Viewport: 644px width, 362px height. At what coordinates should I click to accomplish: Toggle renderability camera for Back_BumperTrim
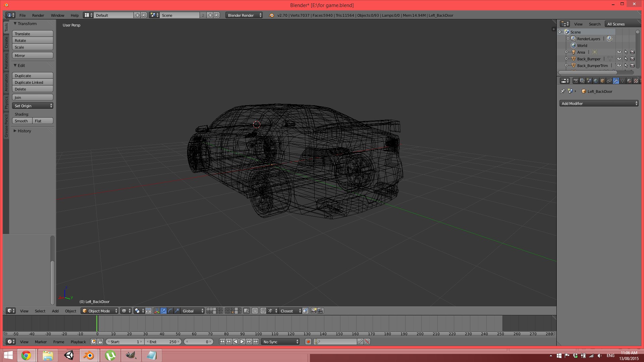click(x=632, y=65)
